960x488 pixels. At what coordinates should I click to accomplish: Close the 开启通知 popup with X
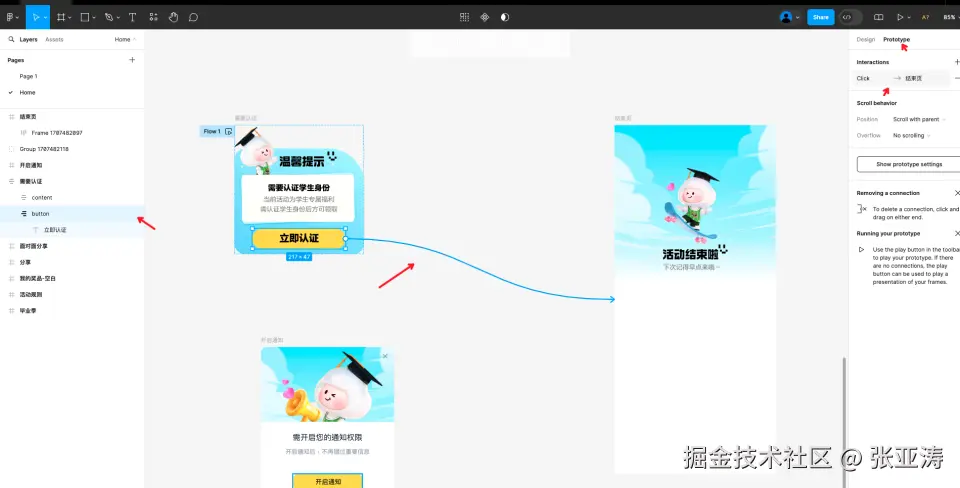pyautogui.click(x=384, y=356)
